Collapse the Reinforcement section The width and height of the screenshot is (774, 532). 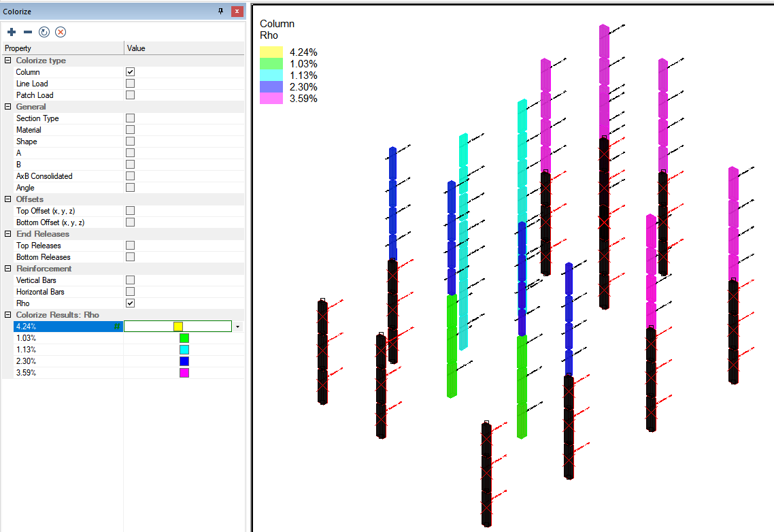(8, 269)
